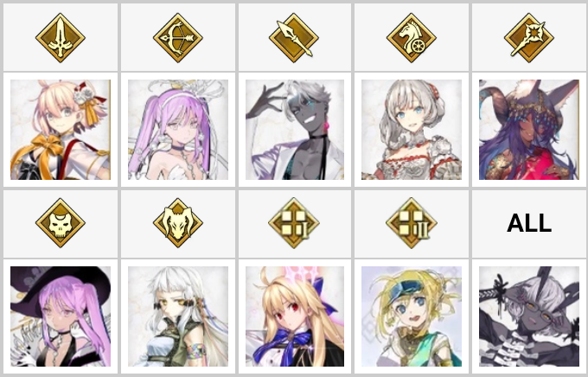Image resolution: width=588 pixels, height=377 pixels.
Task: Select the Lancer class spear icon
Action: tap(294, 37)
